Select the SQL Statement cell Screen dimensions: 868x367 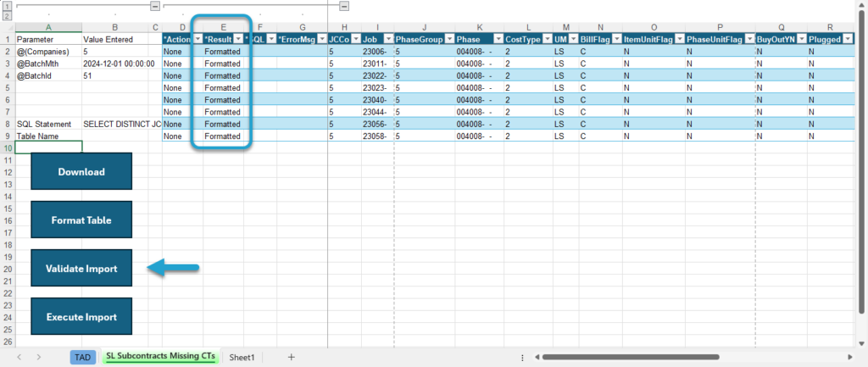point(48,124)
